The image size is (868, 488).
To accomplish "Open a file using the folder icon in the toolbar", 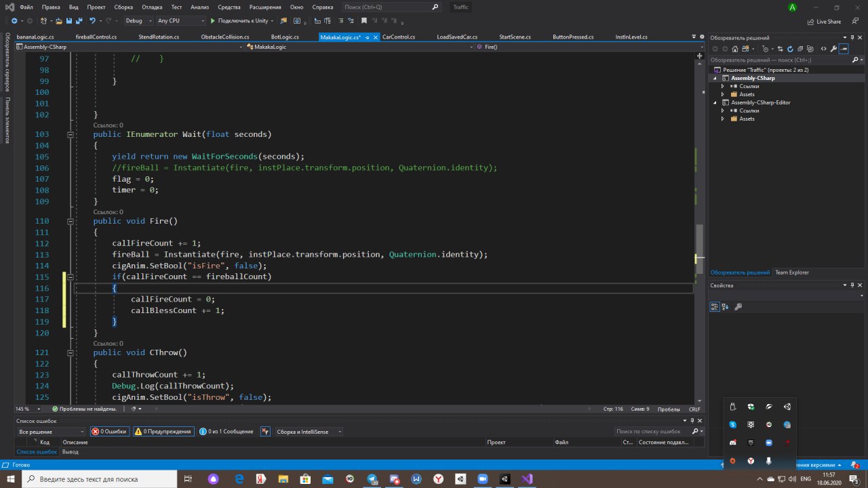I will 59,21.
